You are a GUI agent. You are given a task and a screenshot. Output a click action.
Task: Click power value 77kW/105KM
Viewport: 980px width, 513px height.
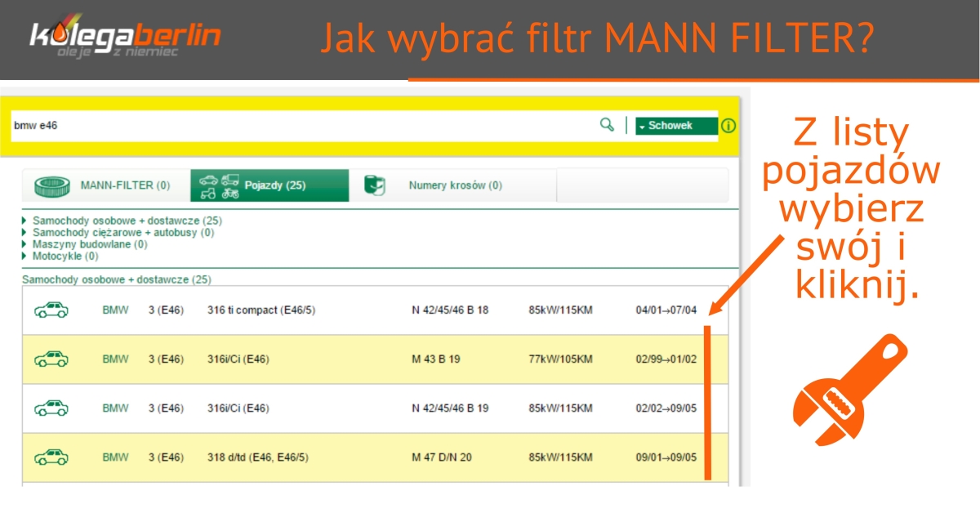[559, 359]
